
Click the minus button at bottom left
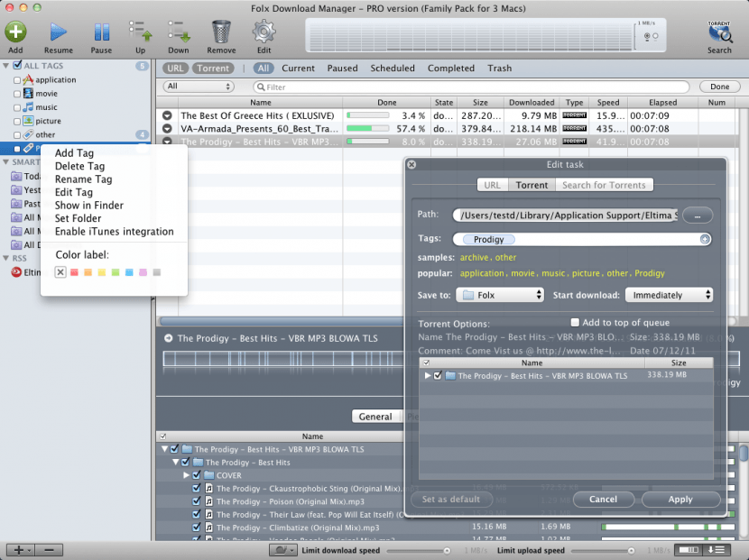49,550
